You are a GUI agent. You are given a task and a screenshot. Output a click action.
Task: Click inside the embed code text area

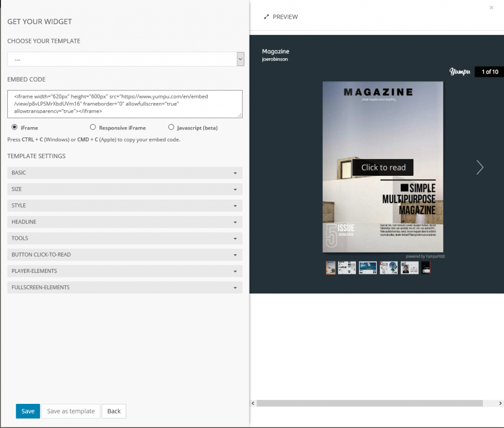[125, 104]
